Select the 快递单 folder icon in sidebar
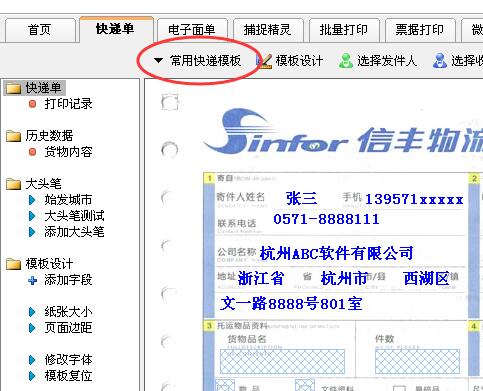The height and width of the screenshot is (391, 483). pos(13,88)
